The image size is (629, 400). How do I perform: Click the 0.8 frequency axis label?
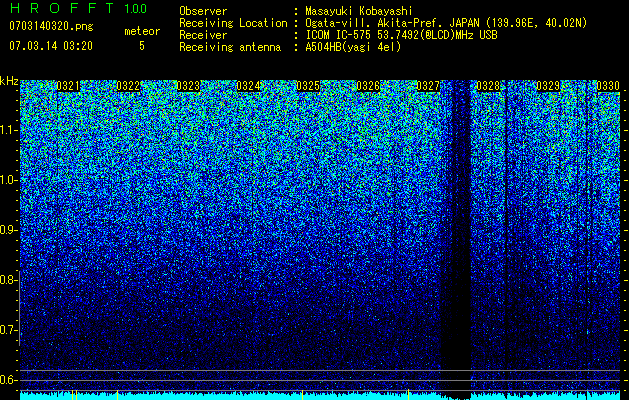pos(8,280)
